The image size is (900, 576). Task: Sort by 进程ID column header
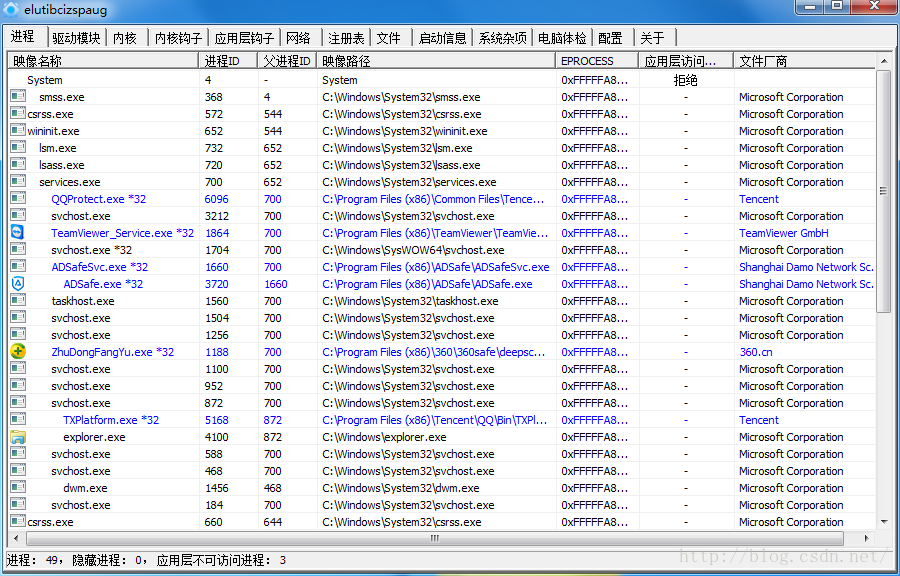tap(228, 61)
